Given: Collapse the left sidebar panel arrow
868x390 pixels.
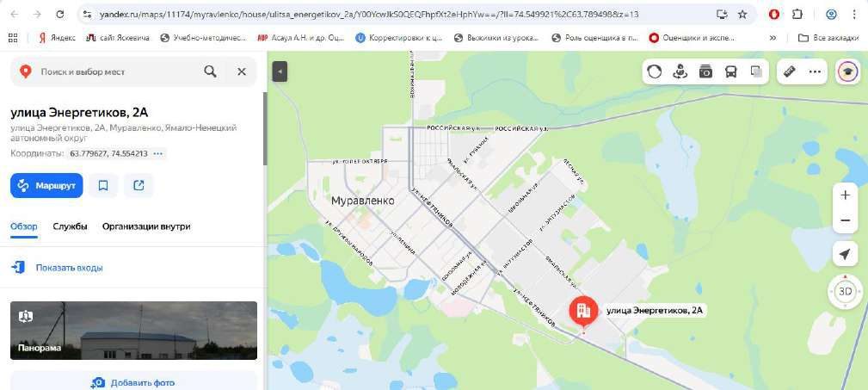Looking at the screenshot, I should click(x=280, y=71).
